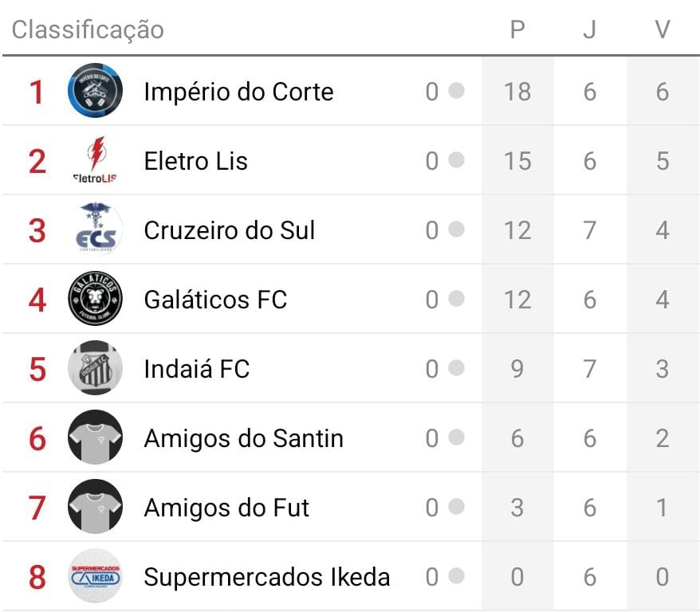Click the grey status dot for Indaiá FC
Screen dimensions: 700x612
pos(456,368)
